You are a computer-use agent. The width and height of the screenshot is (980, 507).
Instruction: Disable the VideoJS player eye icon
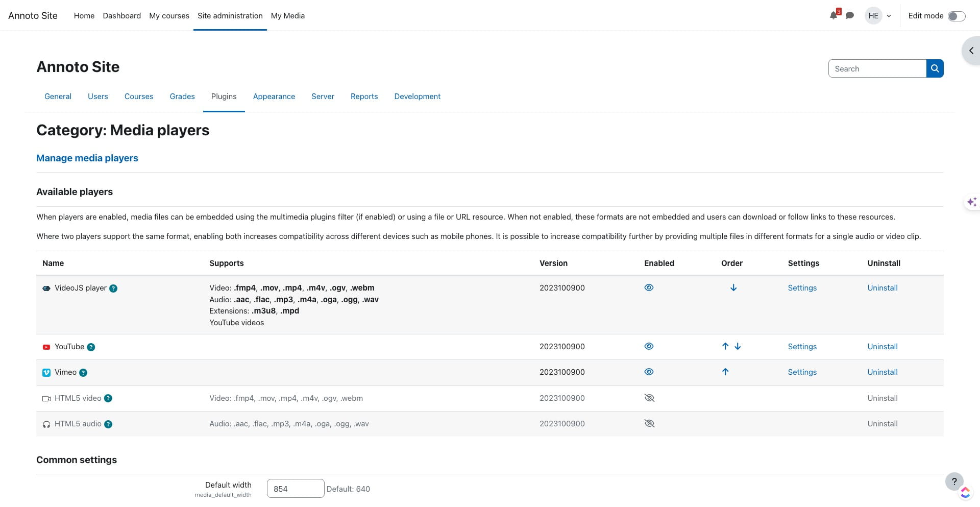[x=649, y=288]
